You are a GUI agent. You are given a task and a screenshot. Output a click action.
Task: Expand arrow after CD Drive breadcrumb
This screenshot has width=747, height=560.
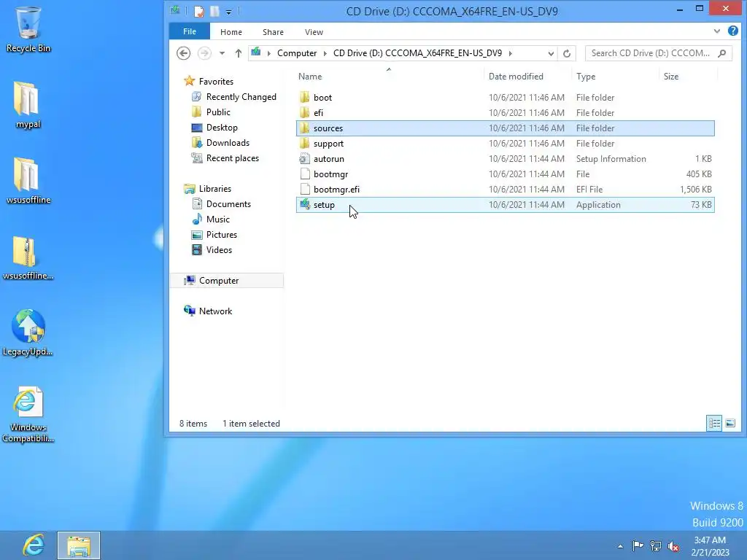tap(510, 53)
